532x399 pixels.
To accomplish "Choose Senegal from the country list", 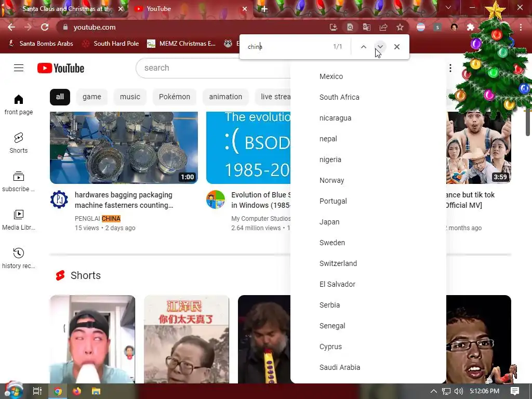I will pyautogui.click(x=368, y=326).
